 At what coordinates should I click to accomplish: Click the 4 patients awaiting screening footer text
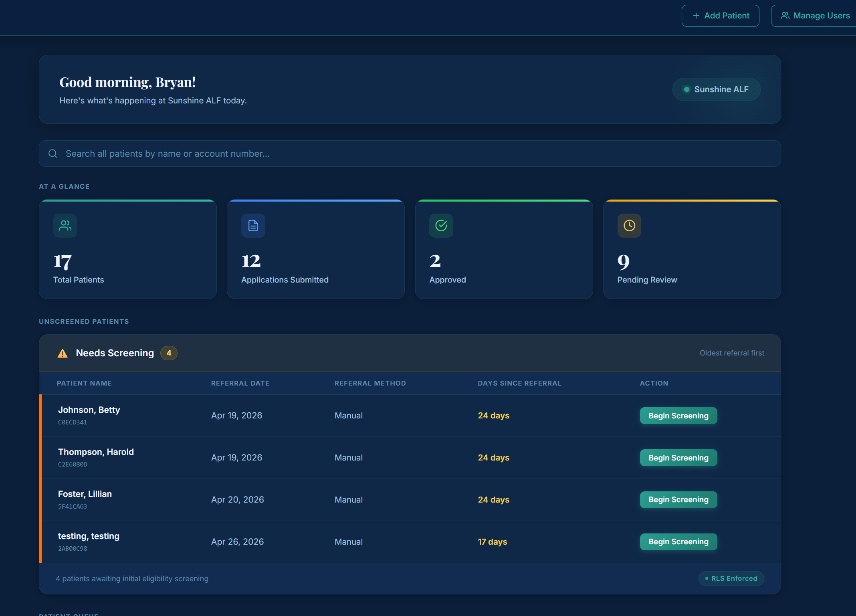pos(132,579)
